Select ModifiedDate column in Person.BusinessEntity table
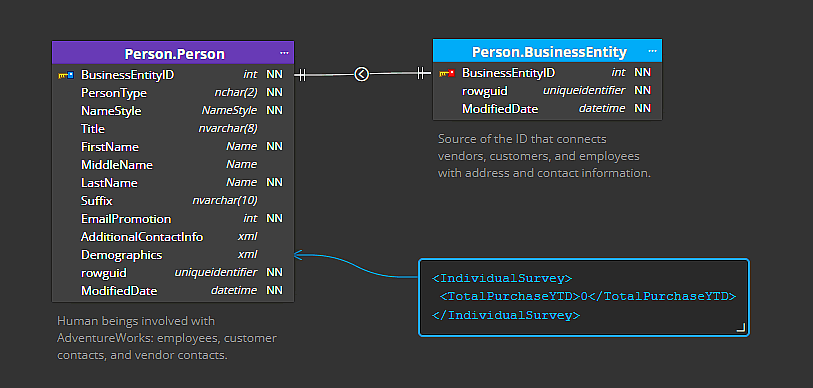The height and width of the screenshot is (388, 813). click(x=548, y=109)
